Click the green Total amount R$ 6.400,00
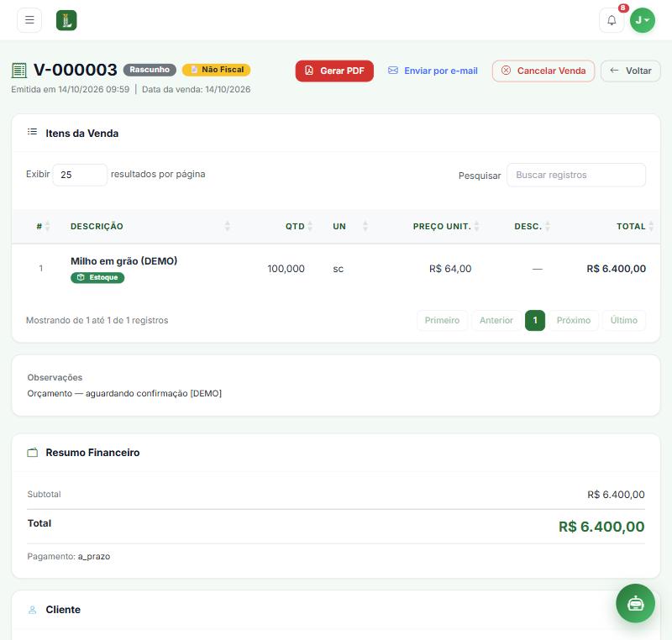Screen dimensions: 672x640 point(601,527)
